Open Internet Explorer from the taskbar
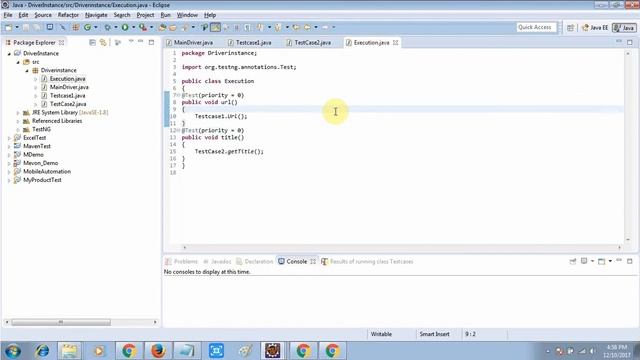 click(42, 351)
